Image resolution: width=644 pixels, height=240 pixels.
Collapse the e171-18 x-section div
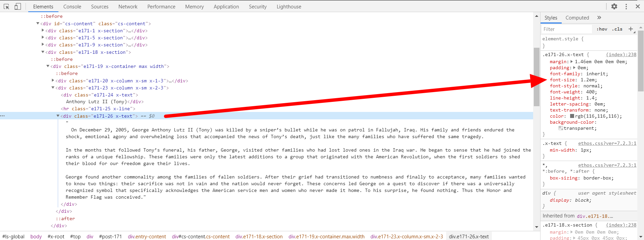pos(43,52)
